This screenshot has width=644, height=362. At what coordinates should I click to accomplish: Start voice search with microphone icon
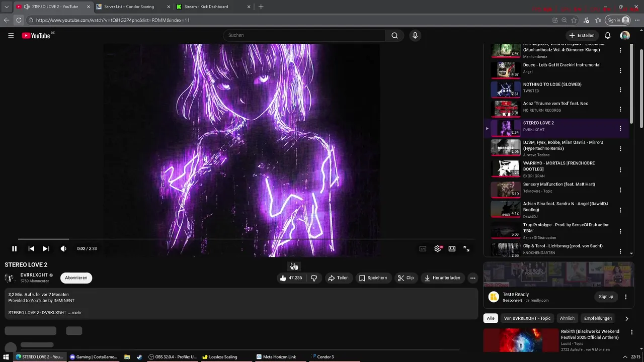[415, 35]
